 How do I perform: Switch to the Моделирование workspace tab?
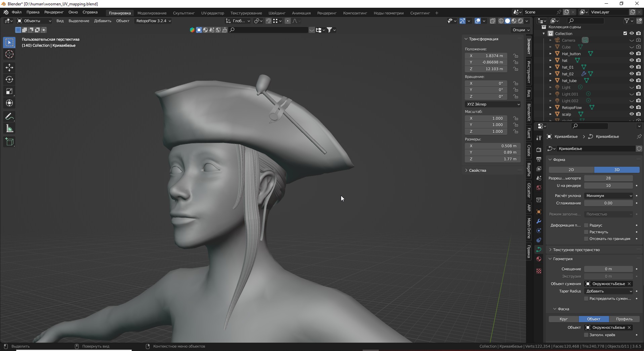point(152,13)
